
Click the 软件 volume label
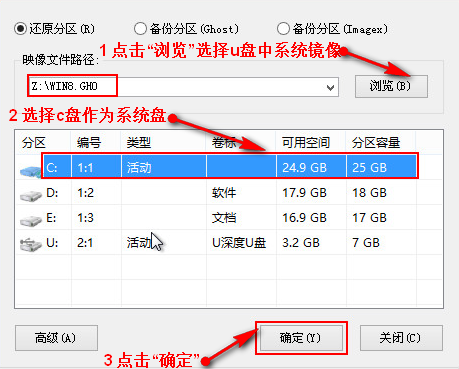224,193
